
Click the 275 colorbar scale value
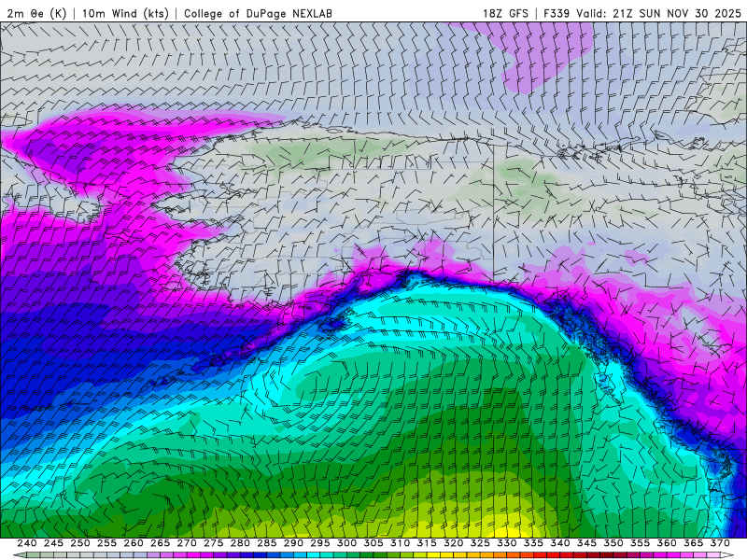pos(214,543)
